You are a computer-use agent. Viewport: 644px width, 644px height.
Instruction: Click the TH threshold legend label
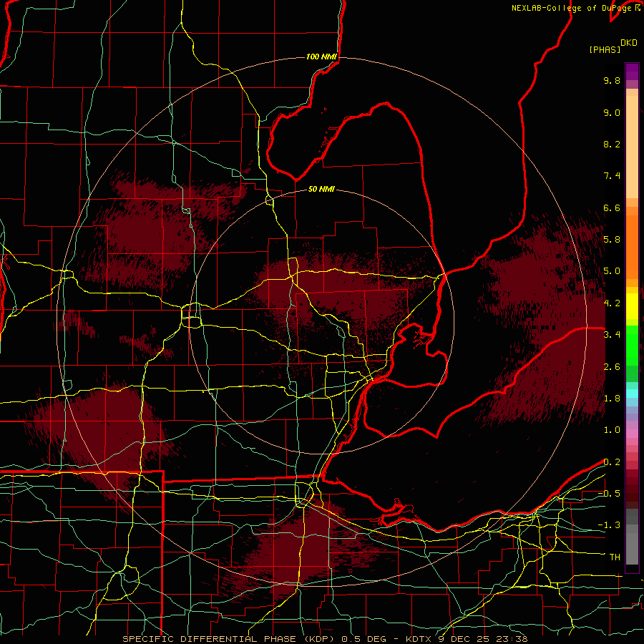pyautogui.click(x=615, y=557)
